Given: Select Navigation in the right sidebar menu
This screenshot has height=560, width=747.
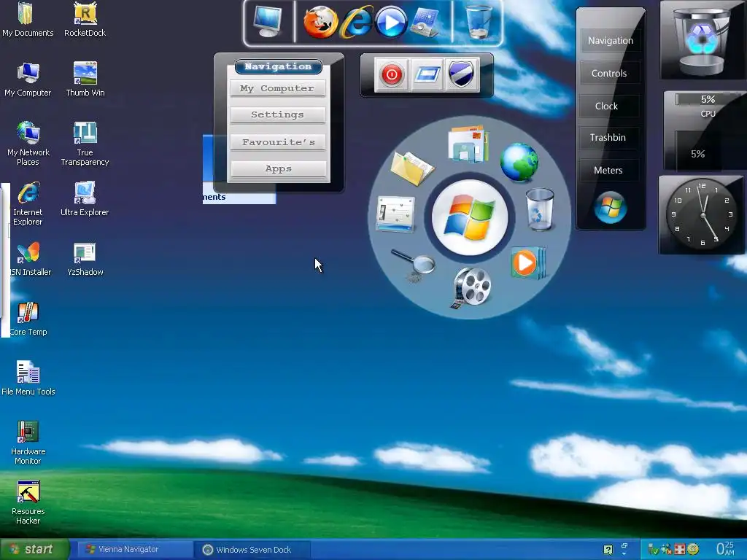Looking at the screenshot, I should tap(611, 41).
